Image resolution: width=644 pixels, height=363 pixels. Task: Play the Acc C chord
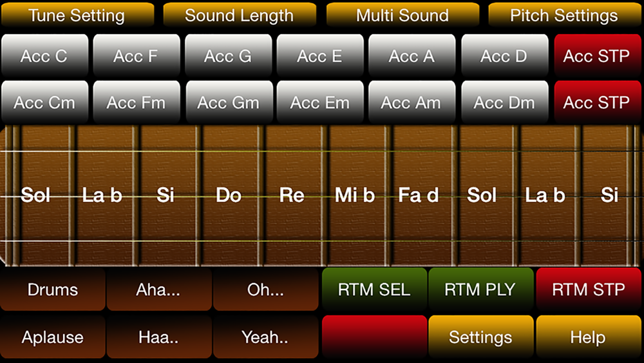click(44, 55)
